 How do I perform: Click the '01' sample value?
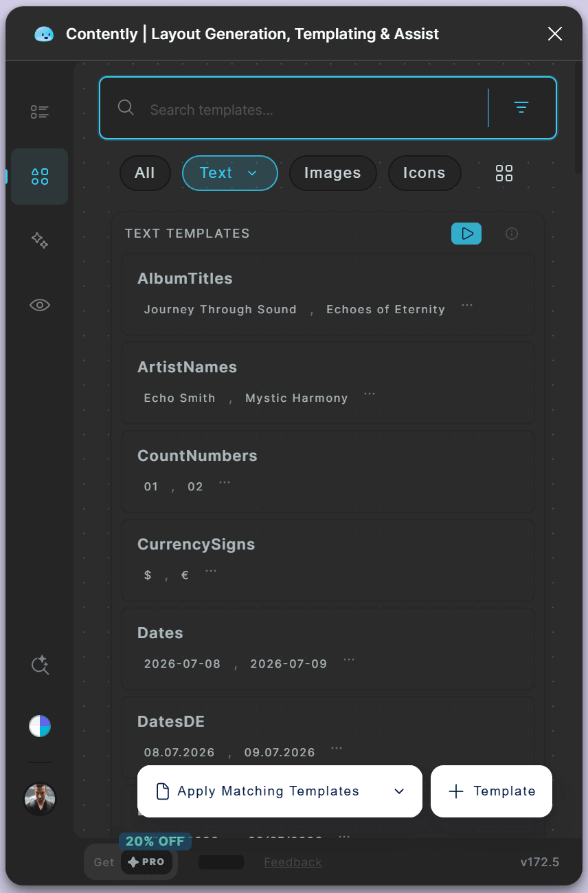[151, 487]
